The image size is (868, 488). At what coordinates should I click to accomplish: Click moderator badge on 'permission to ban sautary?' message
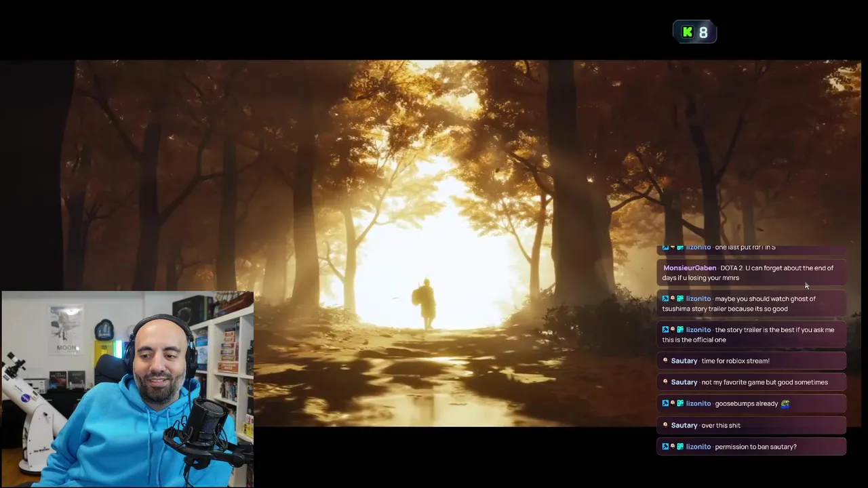coord(665,447)
